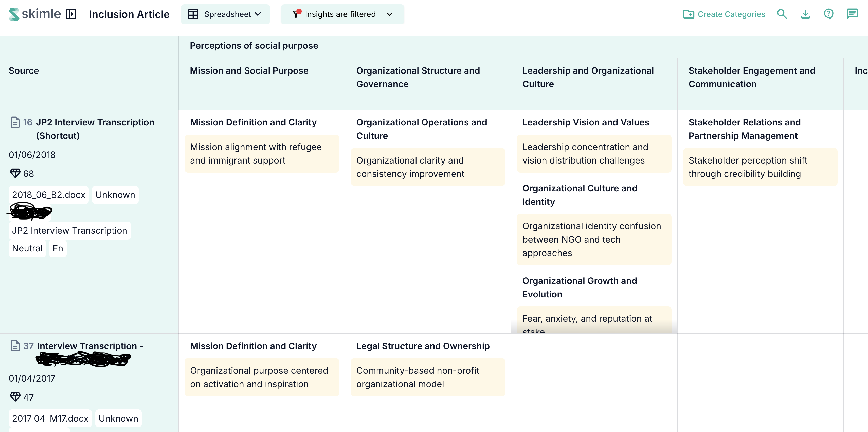Select the Inclusion Article title

(129, 14)
